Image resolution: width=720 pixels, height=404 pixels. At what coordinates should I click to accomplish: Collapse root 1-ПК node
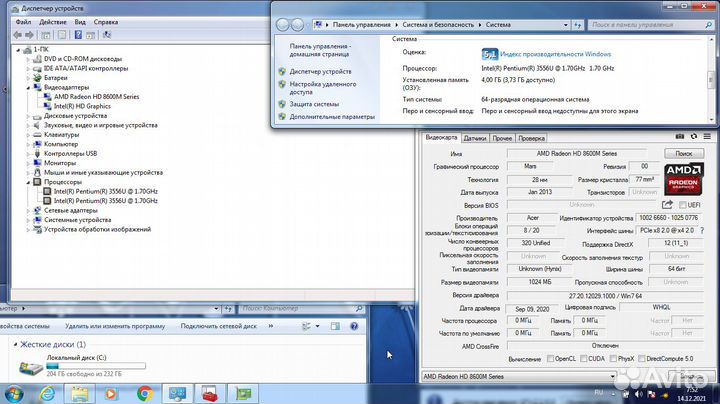tap(18, 50)
